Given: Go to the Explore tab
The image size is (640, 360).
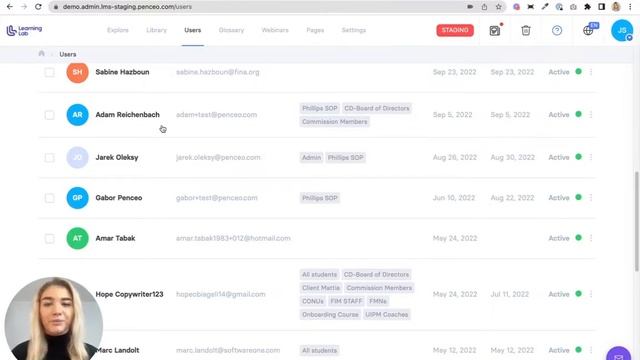Looking at the screenshot, I should point(118,30).
